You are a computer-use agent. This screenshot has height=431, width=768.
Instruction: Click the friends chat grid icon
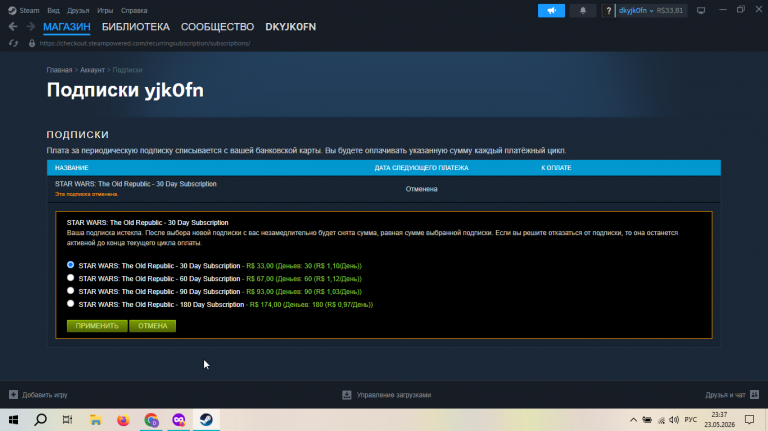[754, 394]
